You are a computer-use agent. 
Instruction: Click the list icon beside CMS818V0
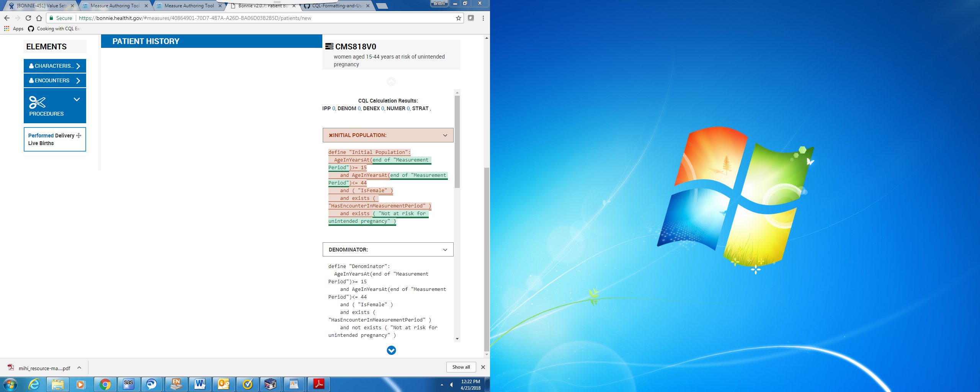pos(329,46)
